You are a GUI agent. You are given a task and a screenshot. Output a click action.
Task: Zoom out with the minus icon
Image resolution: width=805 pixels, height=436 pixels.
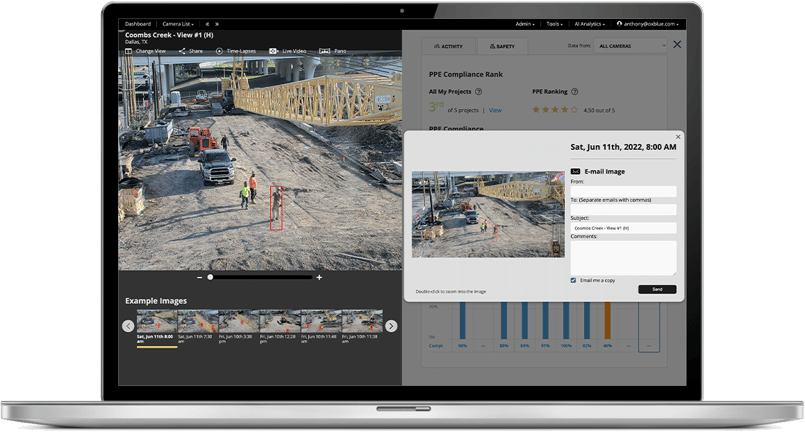click(199, 277)
